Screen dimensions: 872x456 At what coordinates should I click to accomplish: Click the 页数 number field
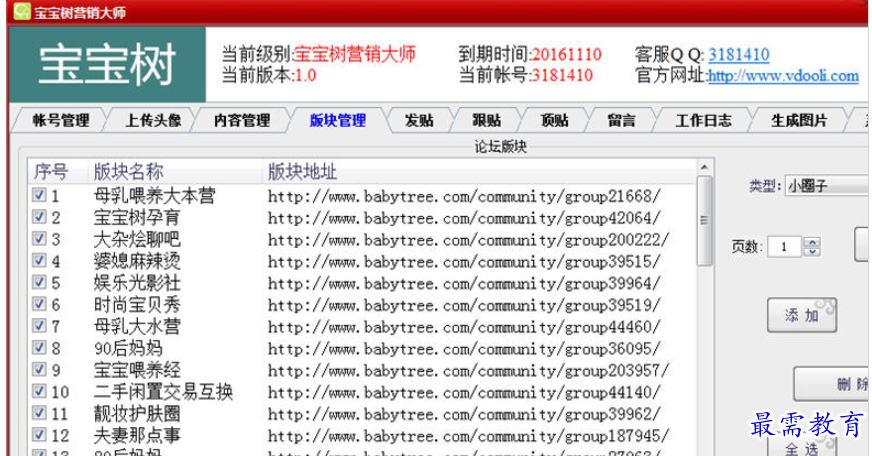pos(785,246)
